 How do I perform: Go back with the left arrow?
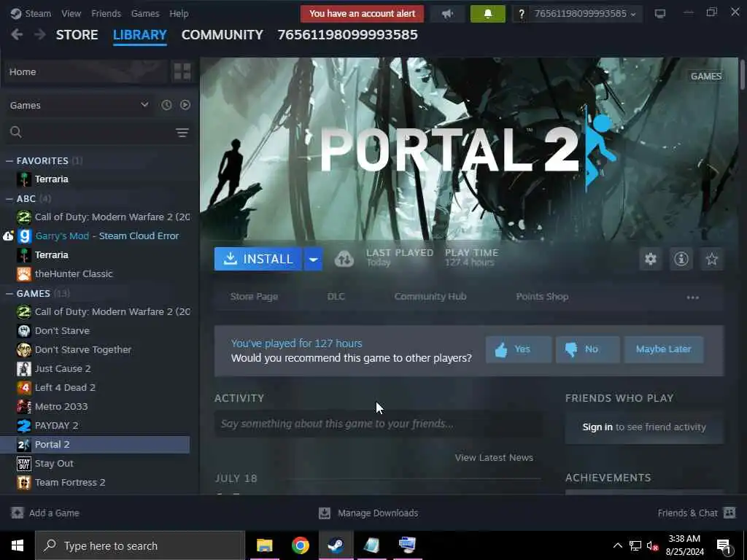coord(17,35)
